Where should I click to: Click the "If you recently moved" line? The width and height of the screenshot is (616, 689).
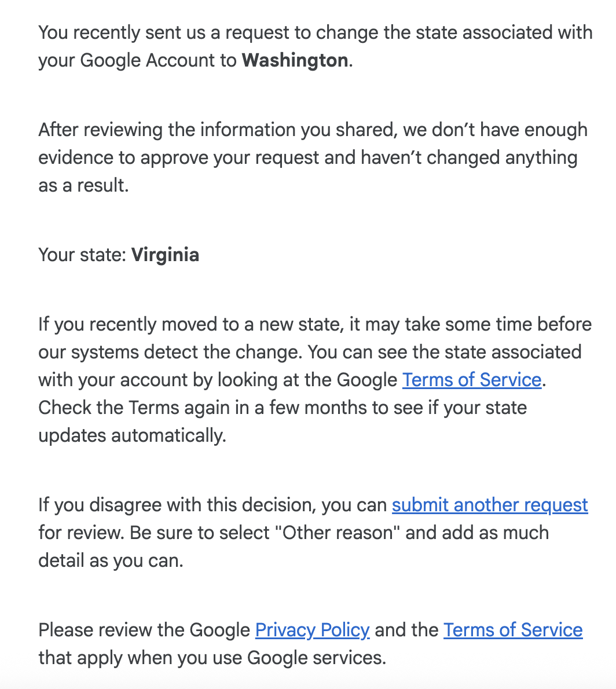[x=315, y=324]
